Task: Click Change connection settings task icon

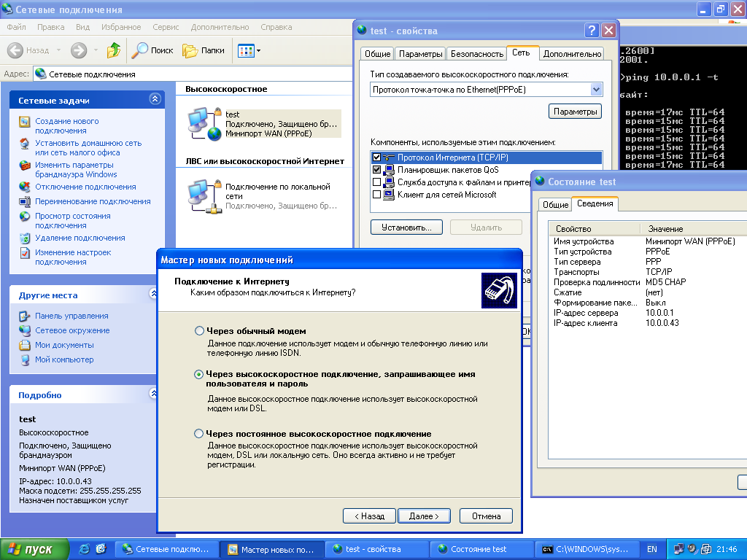Action: pos(24,253)
